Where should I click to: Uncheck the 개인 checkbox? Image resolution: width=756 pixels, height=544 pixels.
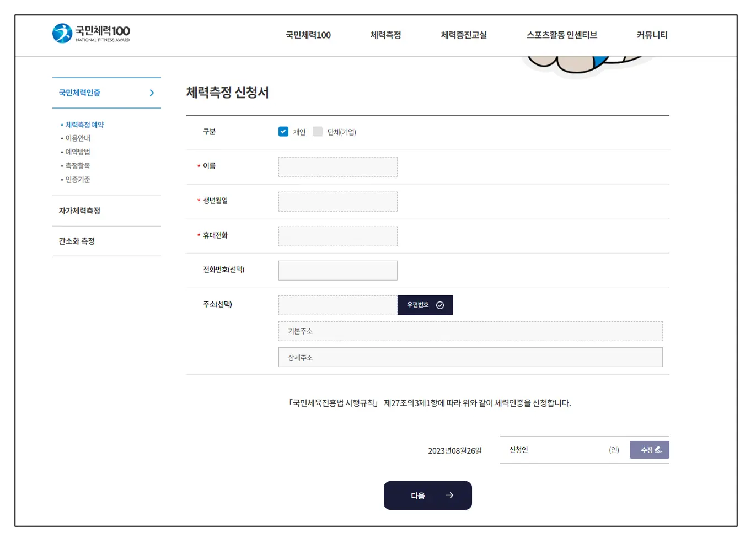(283, 131)
